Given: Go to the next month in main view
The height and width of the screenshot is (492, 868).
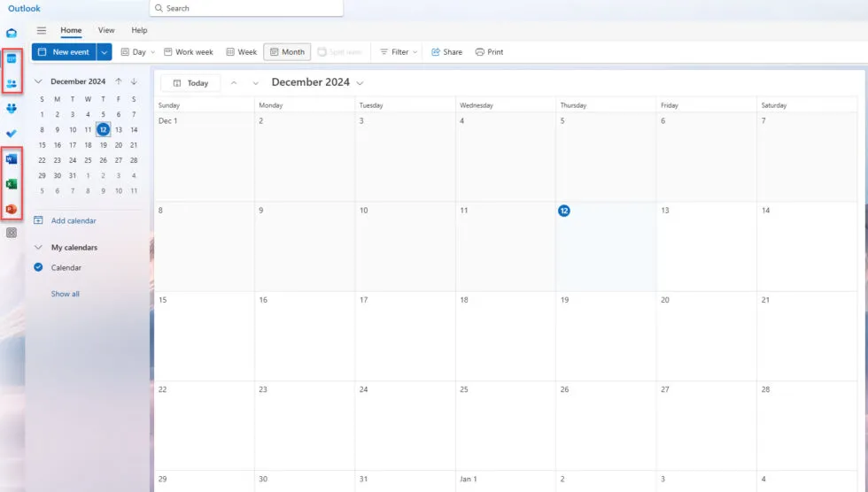Looking at the screenshot, I should [x=255, y=83].
